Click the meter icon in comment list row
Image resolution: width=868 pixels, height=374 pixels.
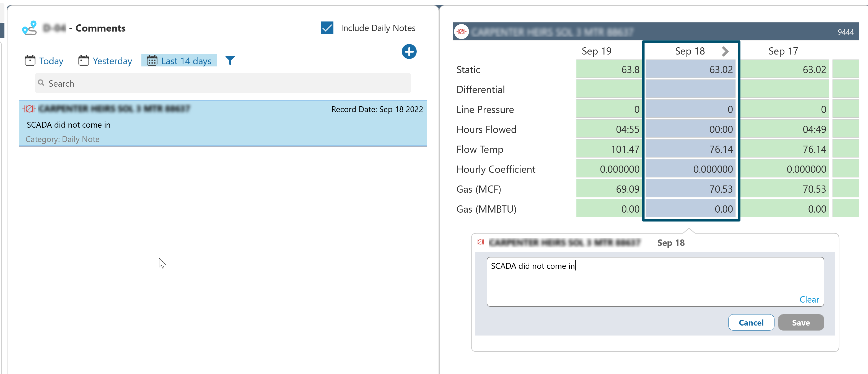[29, 109]
